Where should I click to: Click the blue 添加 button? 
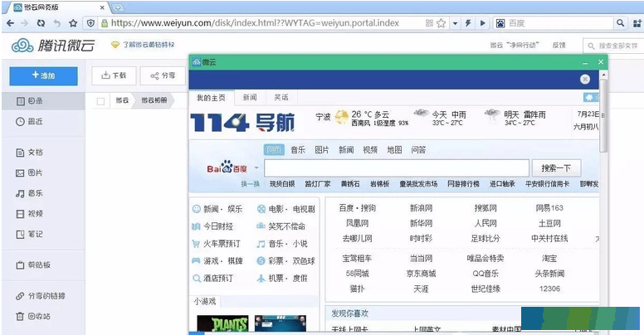[x=43, y=76]
